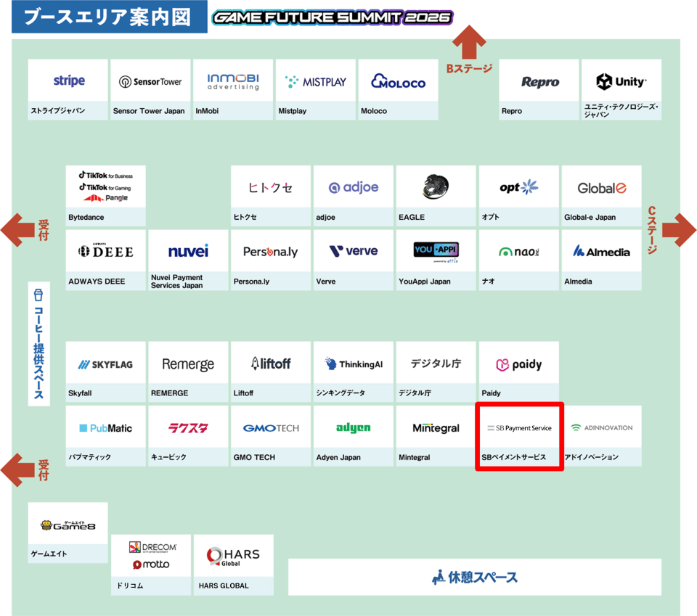
Task: Select the Moloco cloud logo
Action: (399, 81)
